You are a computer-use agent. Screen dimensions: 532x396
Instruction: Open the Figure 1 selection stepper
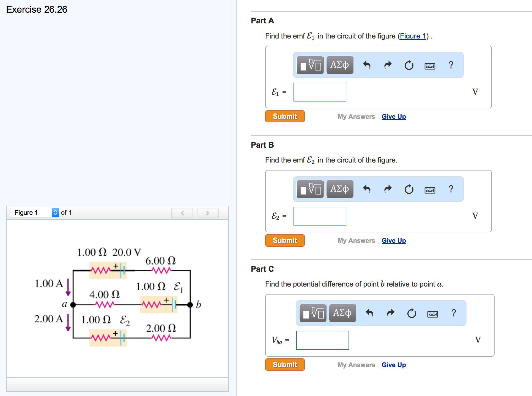(56, 212)
